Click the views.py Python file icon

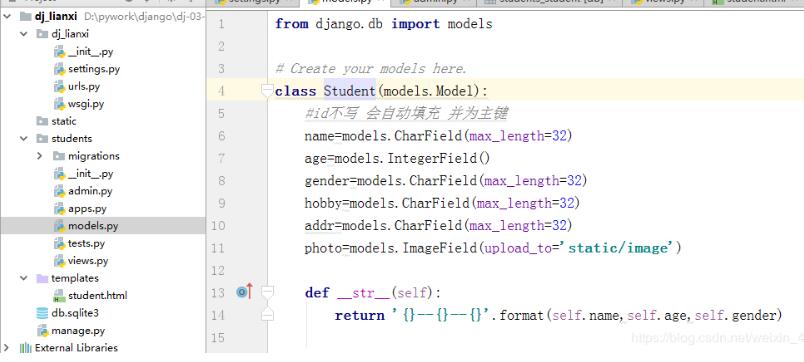click(x=59, y=260)
